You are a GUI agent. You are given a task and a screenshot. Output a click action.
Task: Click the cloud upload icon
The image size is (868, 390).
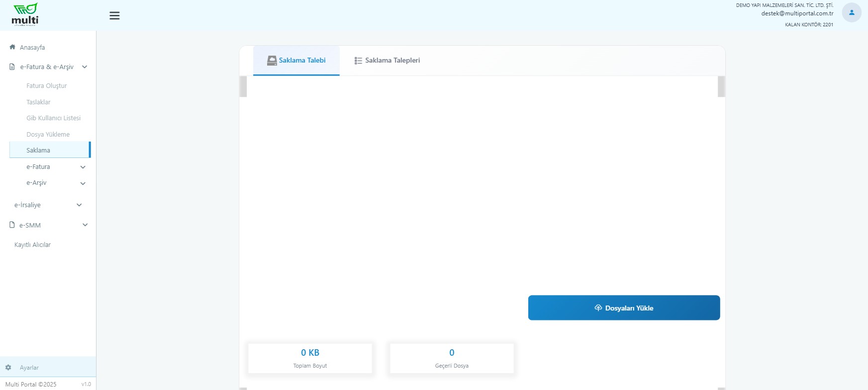(598, 308)
